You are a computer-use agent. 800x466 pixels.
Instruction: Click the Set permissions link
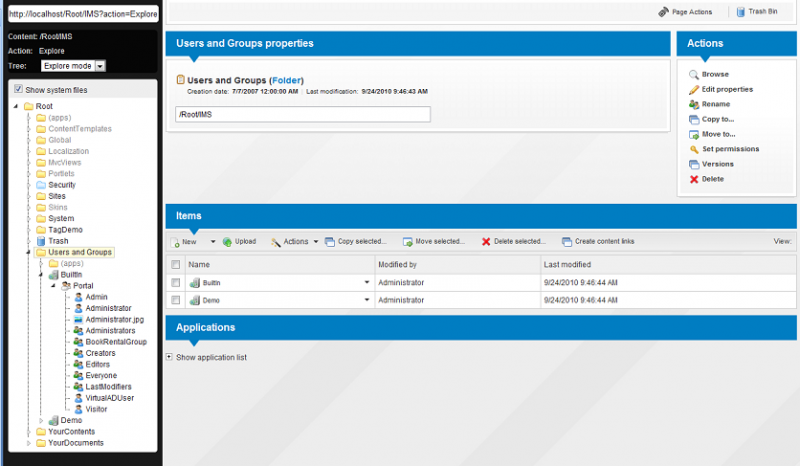pyautogui.click(x=730, y=149)
